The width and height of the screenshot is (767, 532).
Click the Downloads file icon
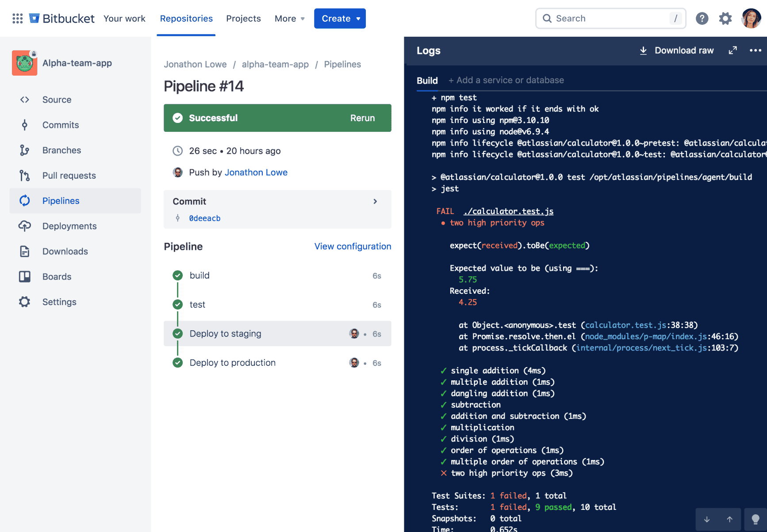click(x=25, y=251)
